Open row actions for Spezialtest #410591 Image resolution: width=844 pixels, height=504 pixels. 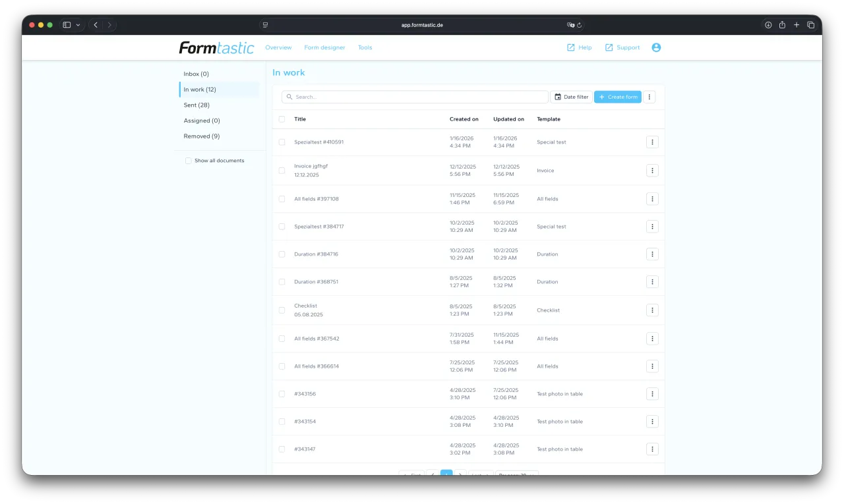click(x=652, y=142)
